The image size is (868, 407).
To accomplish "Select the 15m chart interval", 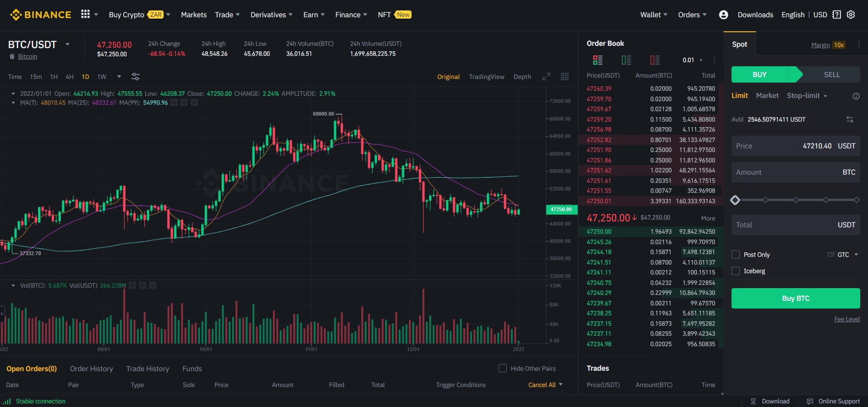I will pos(36,77).
